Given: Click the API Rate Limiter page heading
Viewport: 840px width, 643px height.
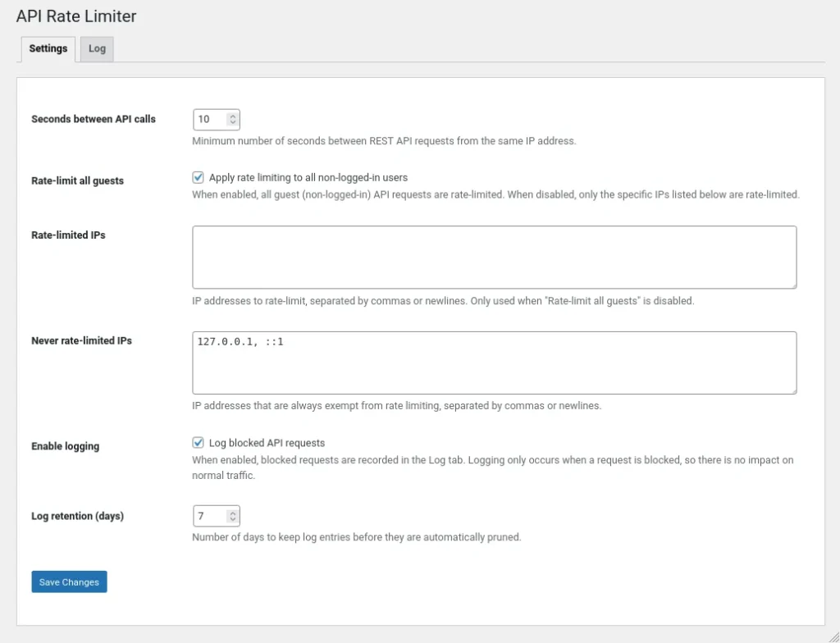Looking at the screenshot, I should 76,16.
